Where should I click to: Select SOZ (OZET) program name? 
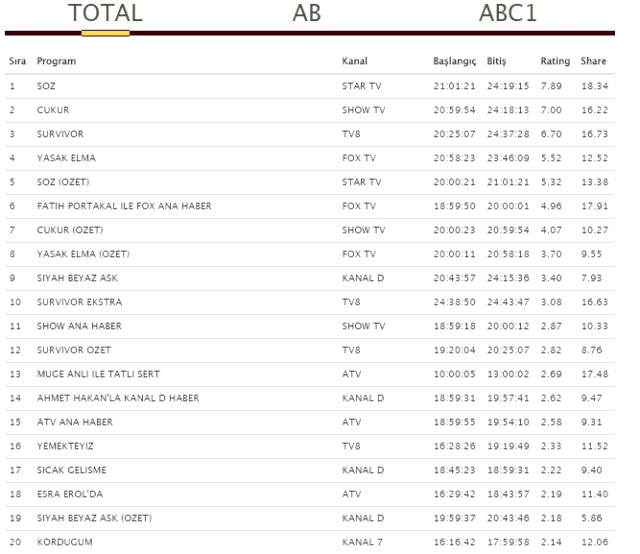[63, 182]
